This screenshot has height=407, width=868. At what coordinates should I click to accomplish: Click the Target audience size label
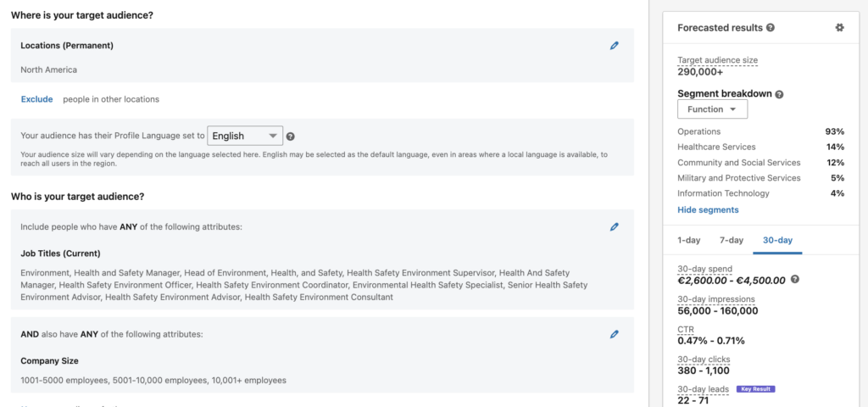coord(717,60)
